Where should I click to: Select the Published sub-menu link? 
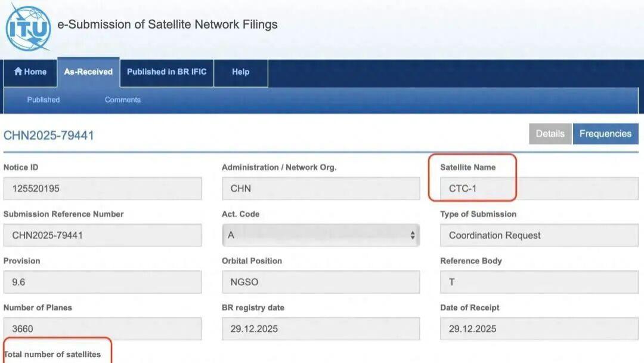coord(44,100)
